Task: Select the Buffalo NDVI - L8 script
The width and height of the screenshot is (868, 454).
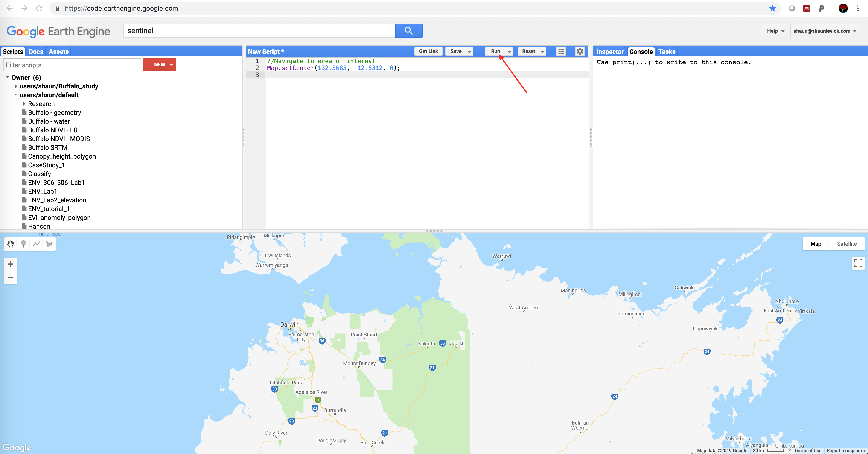Action: [53, 130]
